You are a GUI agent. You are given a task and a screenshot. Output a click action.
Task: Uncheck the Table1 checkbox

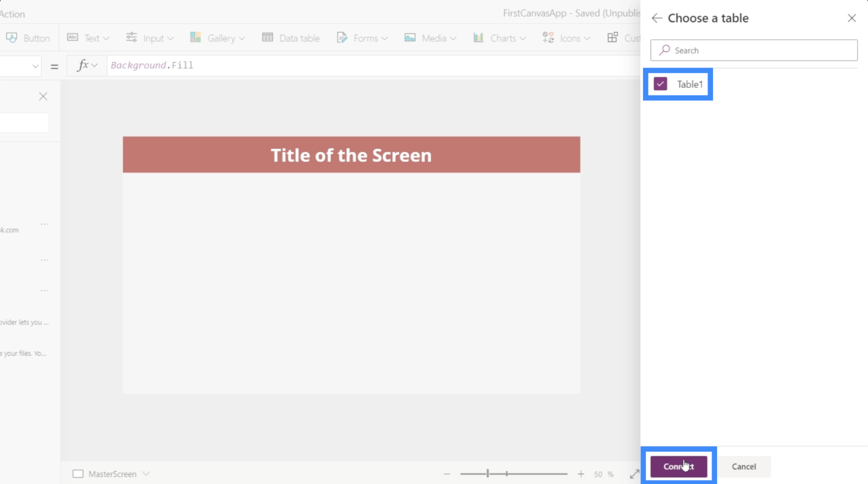(x=660, y=84)
